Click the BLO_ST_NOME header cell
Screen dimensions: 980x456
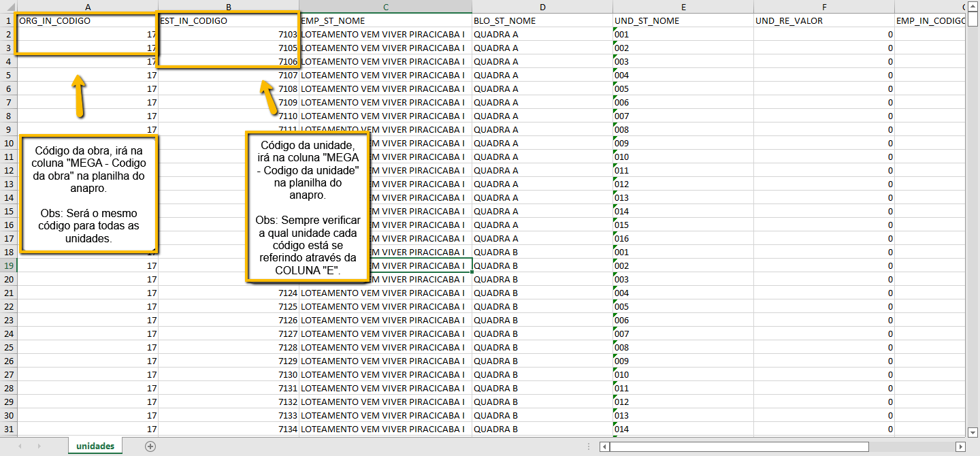(x=542, y=20)
